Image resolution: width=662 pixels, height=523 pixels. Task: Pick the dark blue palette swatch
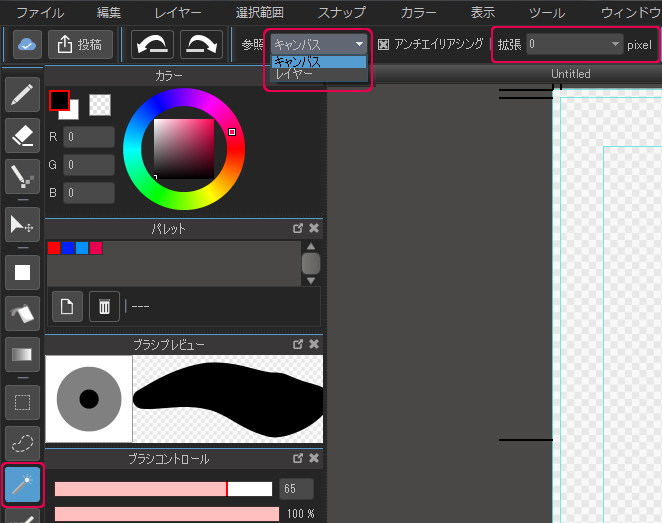click(x=68, y=248)
